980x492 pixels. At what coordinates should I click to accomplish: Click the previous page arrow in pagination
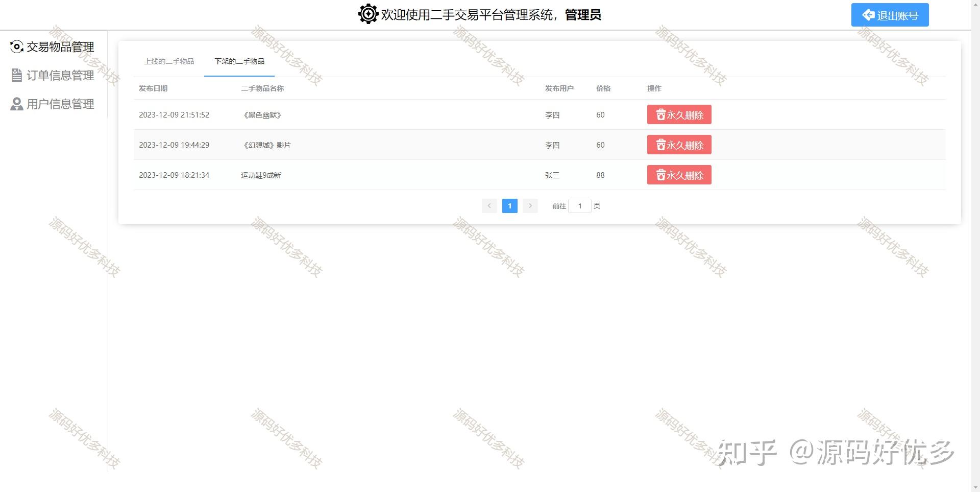coord(489,206)
